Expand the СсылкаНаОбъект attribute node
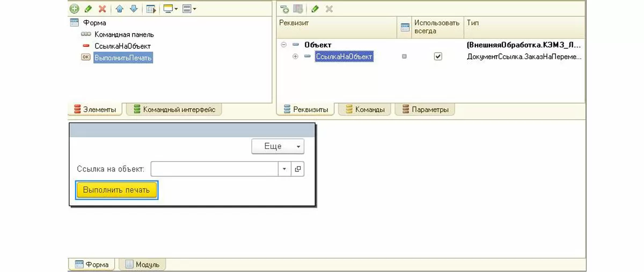This screenshot has height=272, width=644. [295, 56]
